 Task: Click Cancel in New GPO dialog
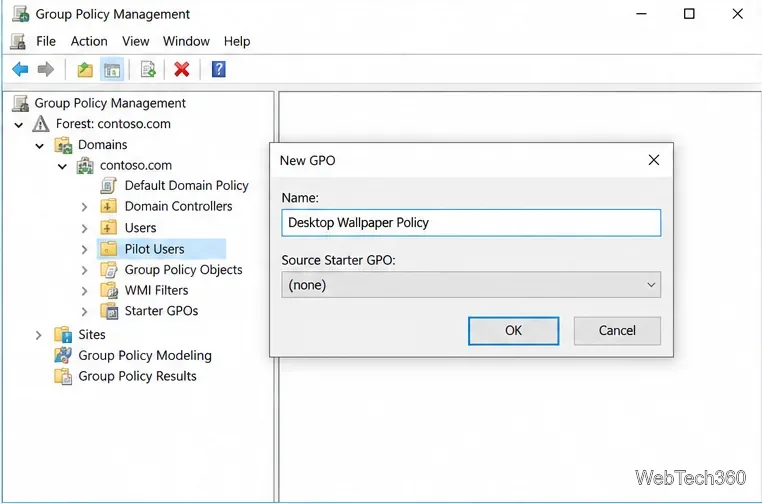click(x=617, y=331)
